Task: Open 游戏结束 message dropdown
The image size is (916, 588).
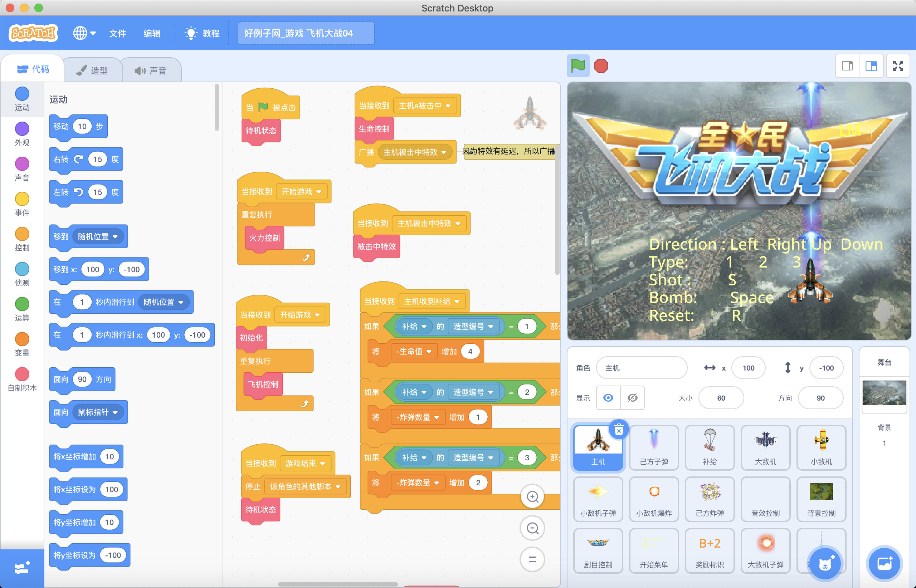Action: pyautogui.click(x=305, y=463)
